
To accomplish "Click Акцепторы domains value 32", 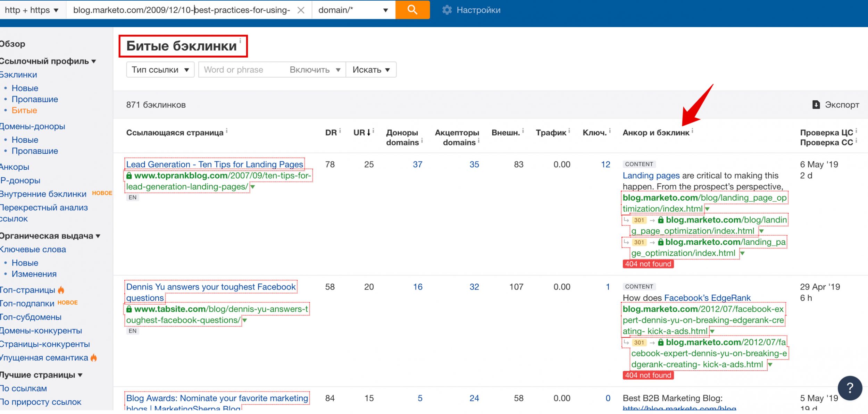I will pyautogui.click(x=474, y=287).
